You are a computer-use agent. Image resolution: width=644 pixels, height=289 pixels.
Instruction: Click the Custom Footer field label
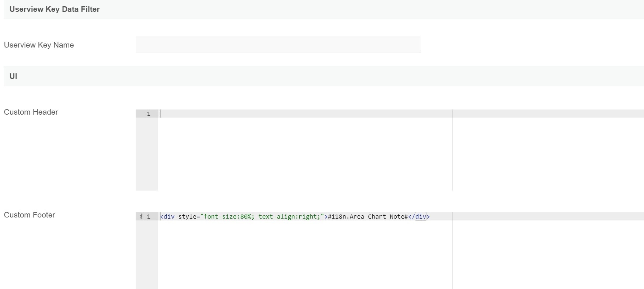pyautogui.click(x=29, y=215)
